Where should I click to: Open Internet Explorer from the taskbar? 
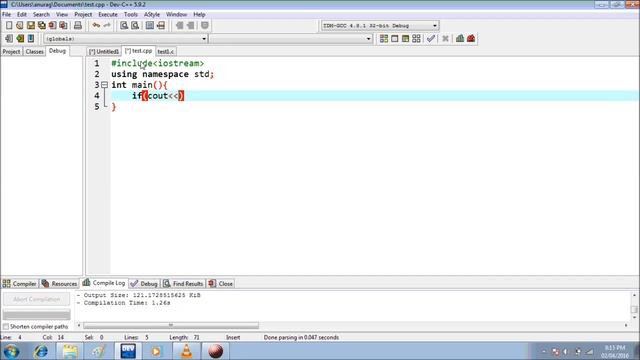pyautogui.click(x=40, y=351)
